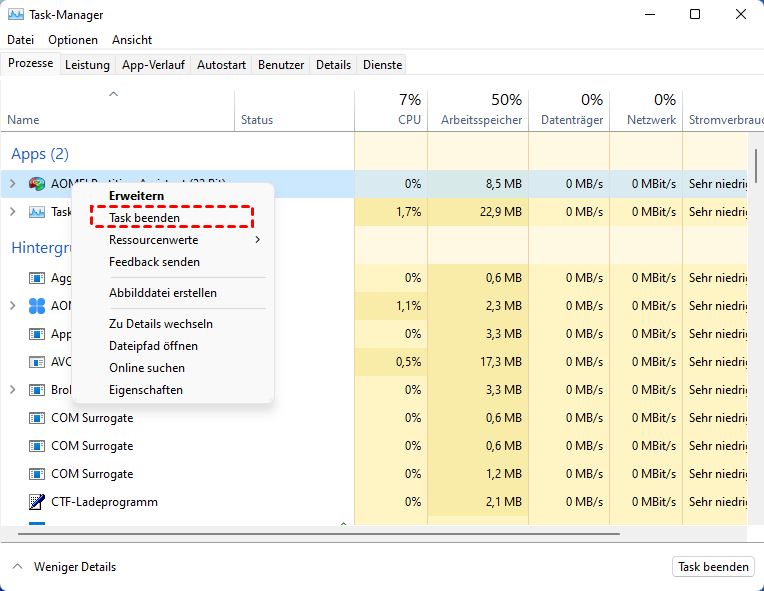The height and width of the screenshot is (591, 764).
Task: Switch to the Dienste tab
Action: click(x=382, y=65)
